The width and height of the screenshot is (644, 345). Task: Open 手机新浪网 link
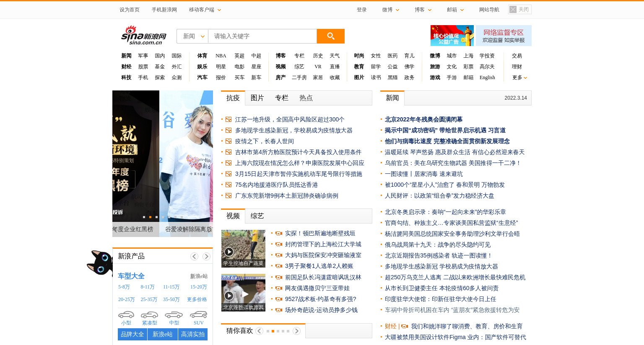point(164,10)
